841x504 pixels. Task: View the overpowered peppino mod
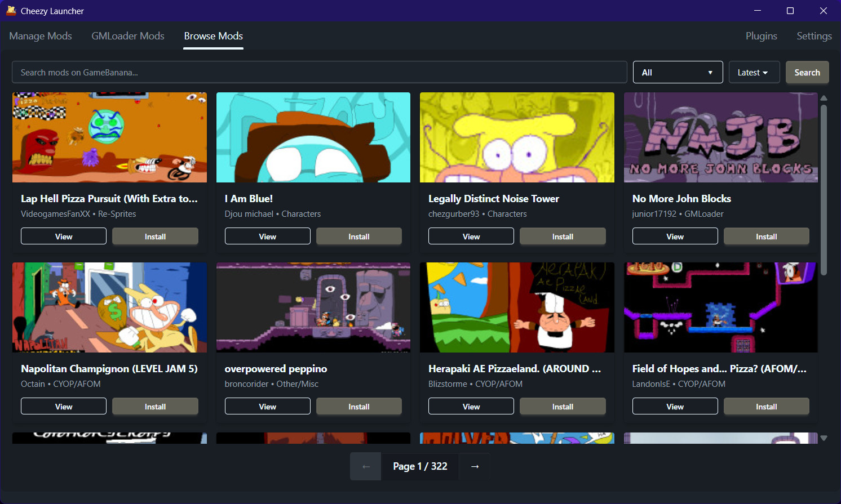267,407
